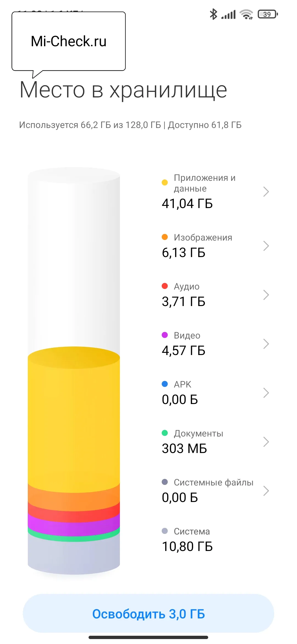The image size is (297, 644).
Task: Expand the APK category chevron
Action: [x=266, y=393]
